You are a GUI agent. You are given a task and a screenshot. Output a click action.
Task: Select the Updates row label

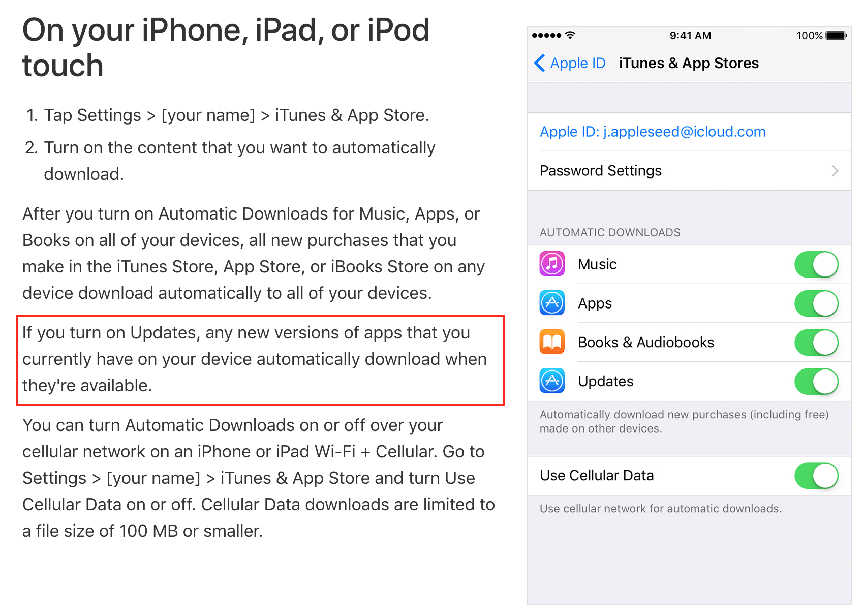click(606, 382)
